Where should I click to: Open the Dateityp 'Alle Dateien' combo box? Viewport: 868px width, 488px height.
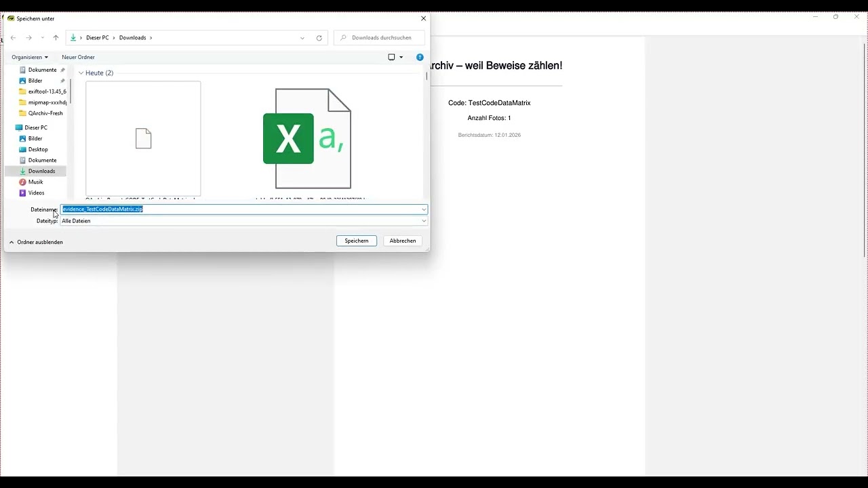click(244, 221)
